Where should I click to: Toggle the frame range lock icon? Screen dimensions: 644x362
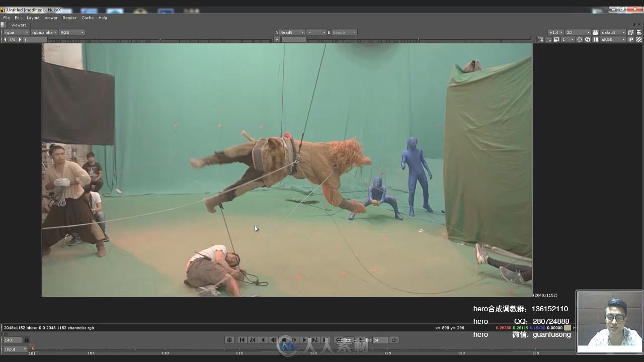click(27, 340)
